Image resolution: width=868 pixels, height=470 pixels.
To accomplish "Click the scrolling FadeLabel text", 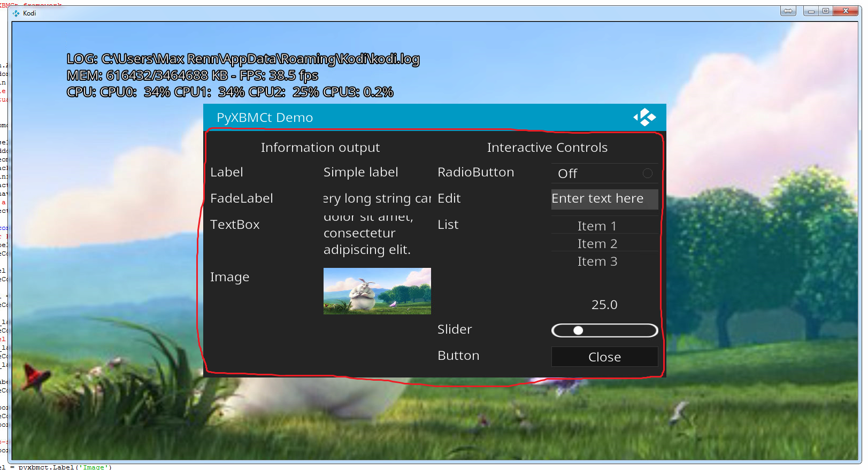I will click(x=377, y=198).
